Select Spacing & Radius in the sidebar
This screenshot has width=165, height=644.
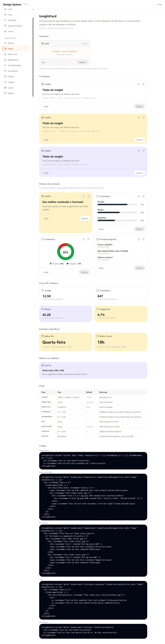15,26
